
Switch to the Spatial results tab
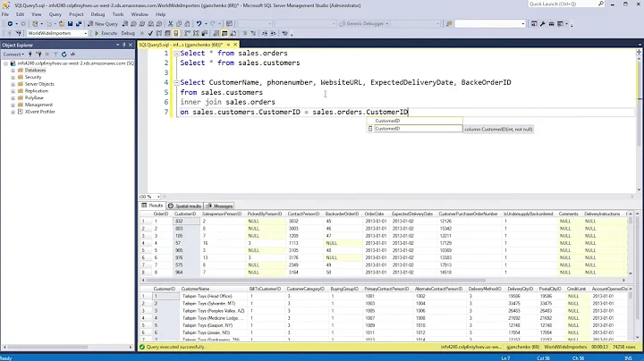point(185,206)
